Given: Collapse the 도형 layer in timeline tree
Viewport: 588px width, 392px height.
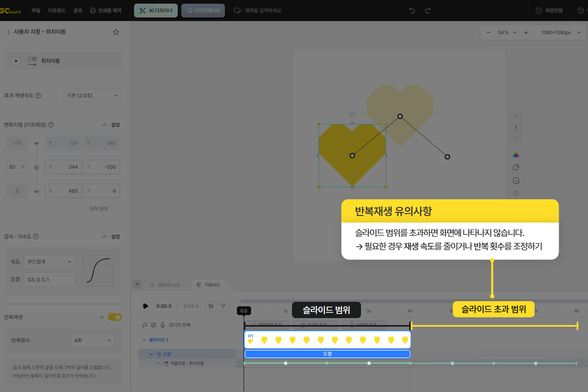Looking at the screenshot, I should click(x=151, y=354).
